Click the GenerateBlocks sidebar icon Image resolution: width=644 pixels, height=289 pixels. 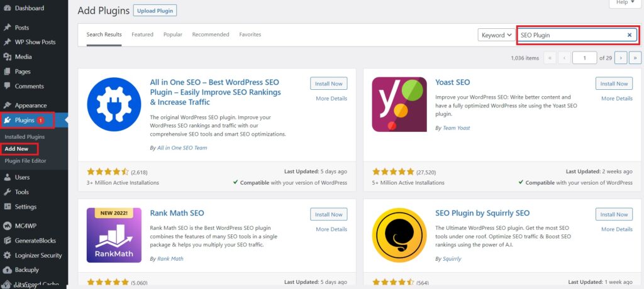coord(7,241)
